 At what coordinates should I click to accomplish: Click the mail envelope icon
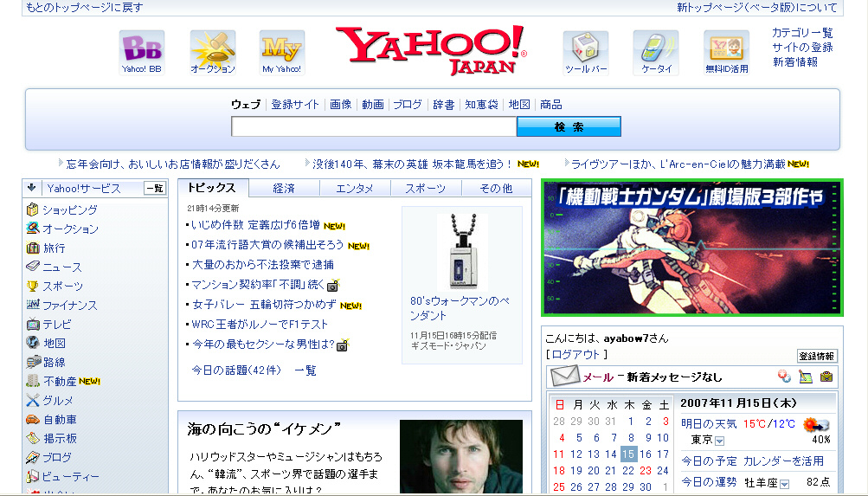564,377
